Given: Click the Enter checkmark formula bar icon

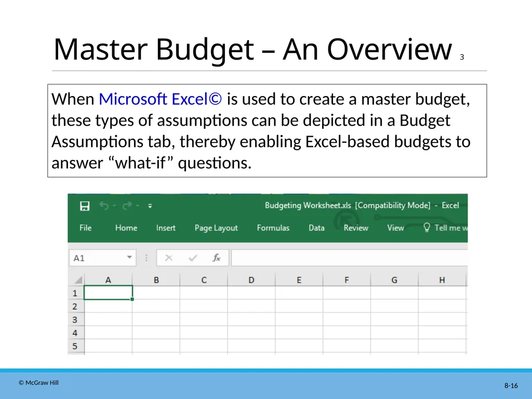Looking at the screenshot, I should point(193,258).
